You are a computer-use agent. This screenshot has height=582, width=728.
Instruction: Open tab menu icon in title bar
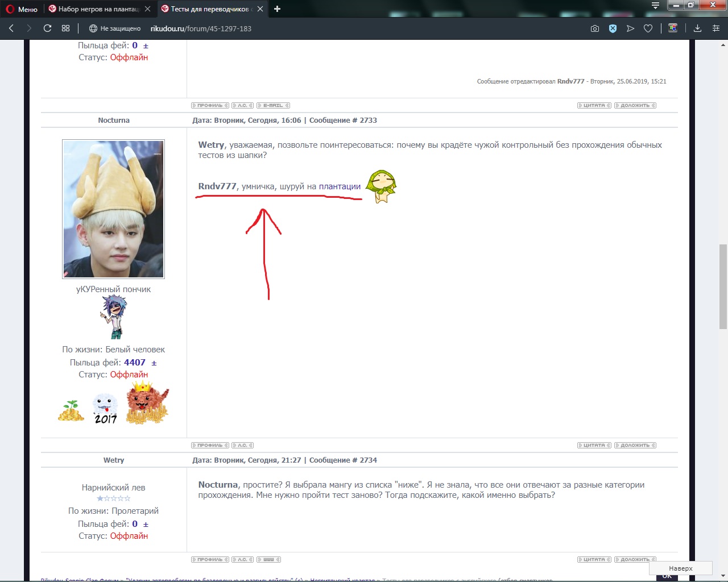point(655,6)
